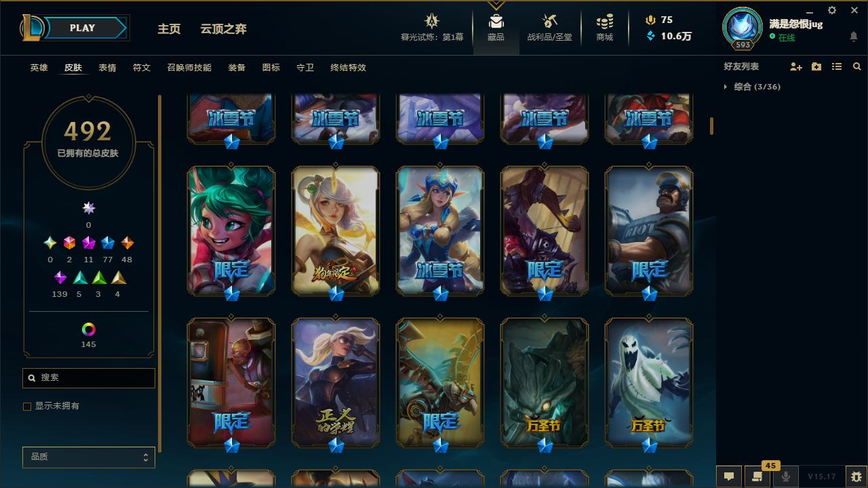This screenshot has height=488, width=868.
Task: Expand the 综合 (3/36) friend group
Action: 753,87
